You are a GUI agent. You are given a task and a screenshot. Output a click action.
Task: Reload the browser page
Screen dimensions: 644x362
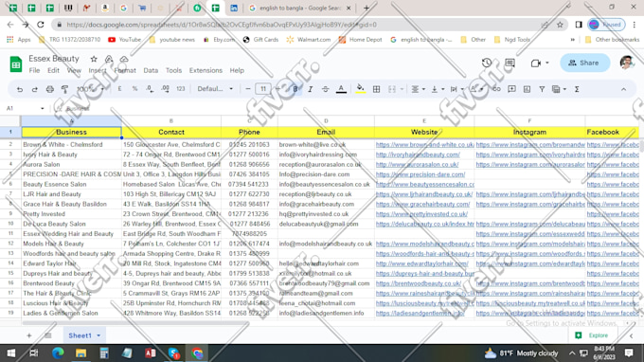tap(40, 25)
